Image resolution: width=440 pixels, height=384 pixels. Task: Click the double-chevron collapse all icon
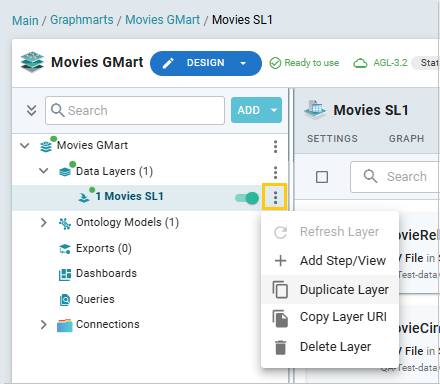[31, 110]
